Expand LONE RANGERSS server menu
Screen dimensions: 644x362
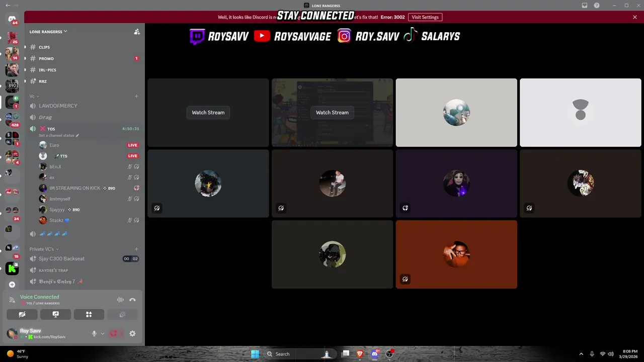48,32
